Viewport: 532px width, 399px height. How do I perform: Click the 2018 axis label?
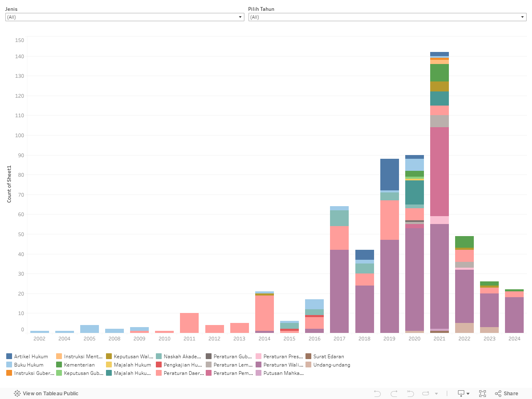point(365,339)
